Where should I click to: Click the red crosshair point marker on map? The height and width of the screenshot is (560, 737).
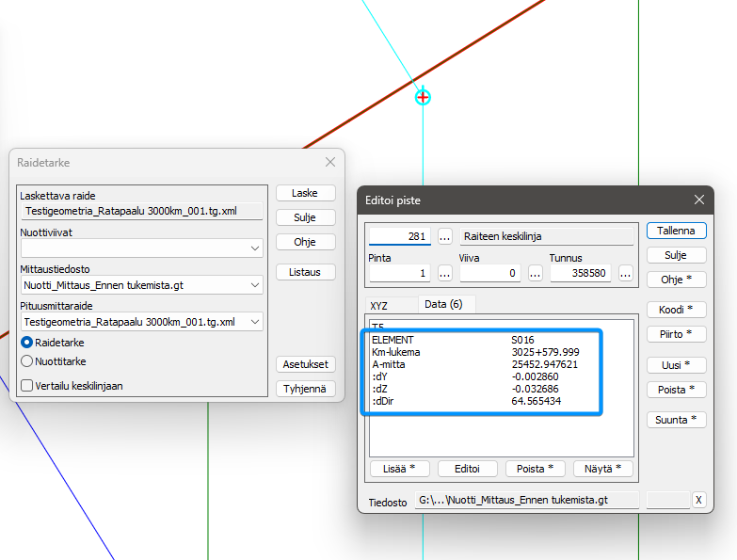[x=424, y=96]
